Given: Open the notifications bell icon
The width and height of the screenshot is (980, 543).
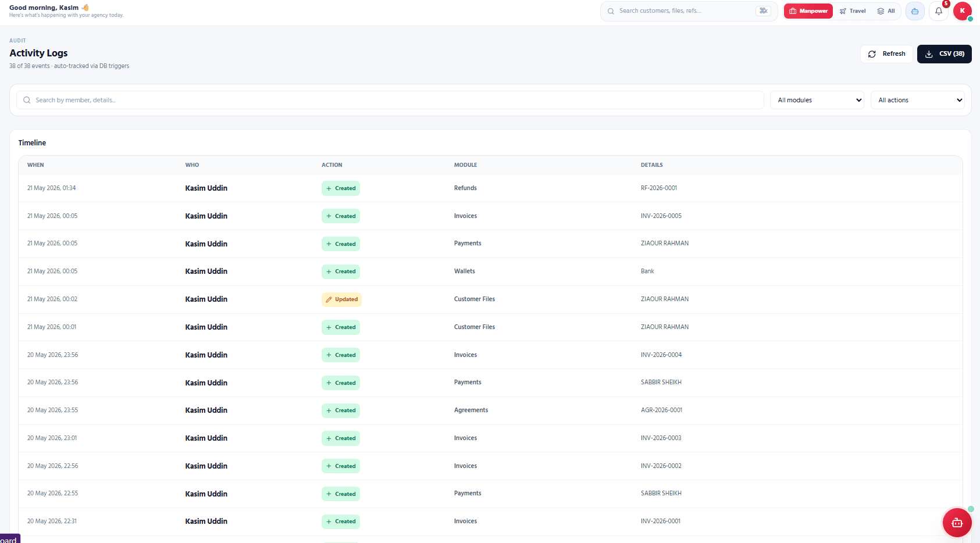Looking at the screenshot, I should (939, 11).
